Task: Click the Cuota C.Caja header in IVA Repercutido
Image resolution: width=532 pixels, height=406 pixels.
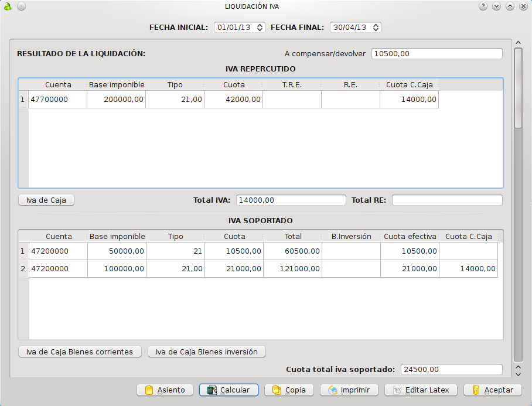Action: pyautogui.click(x=409, y=85)
